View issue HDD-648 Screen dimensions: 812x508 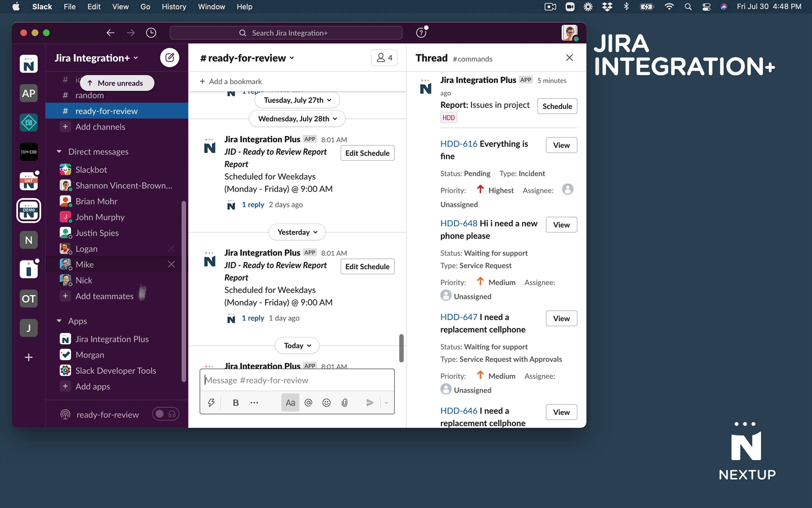(561, 225)
